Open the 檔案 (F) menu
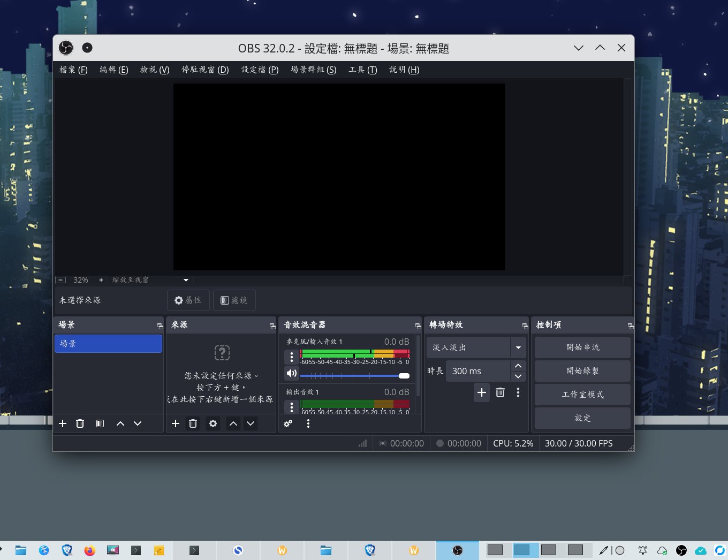Screen dimensions: 728x560 73,70
